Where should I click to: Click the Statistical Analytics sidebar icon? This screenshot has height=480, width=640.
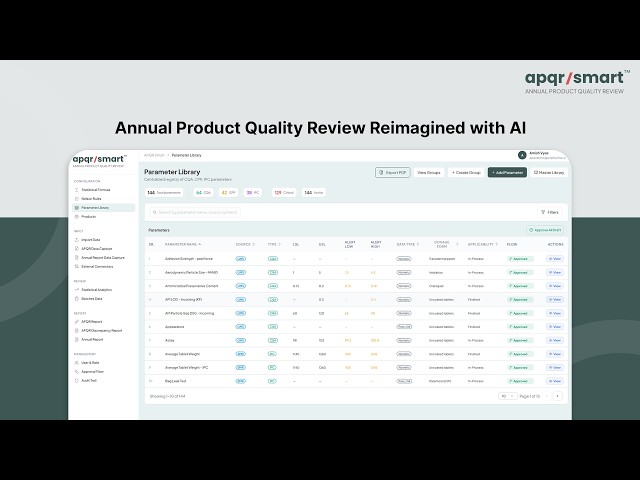[x=77, y=290]
